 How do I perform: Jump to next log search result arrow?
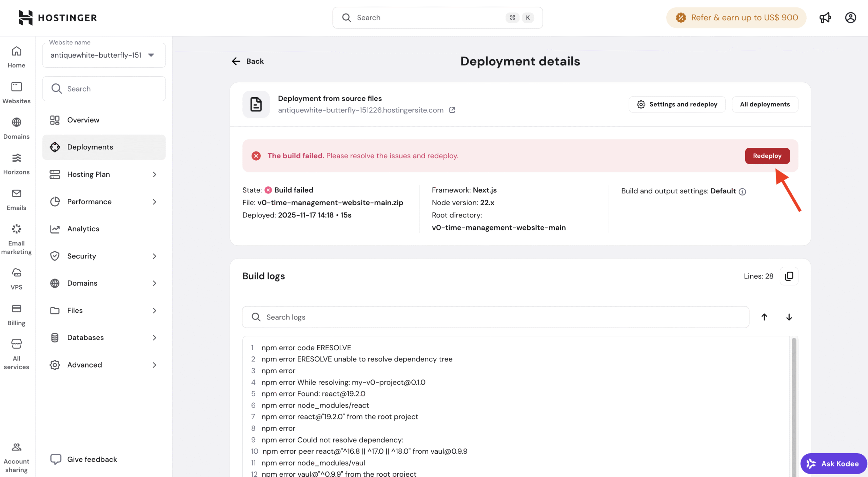point(789,317)
